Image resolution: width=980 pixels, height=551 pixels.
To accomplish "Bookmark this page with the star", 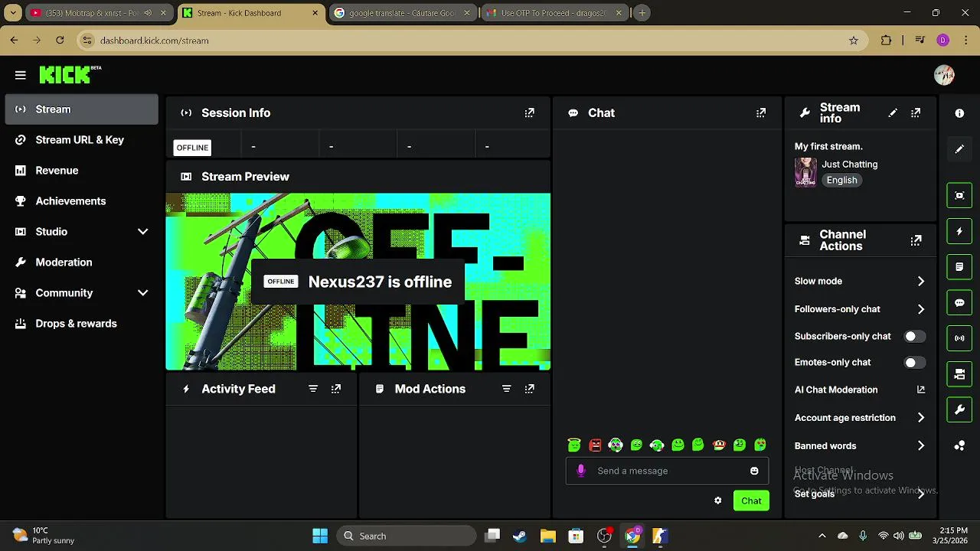I will click(854, 41).
